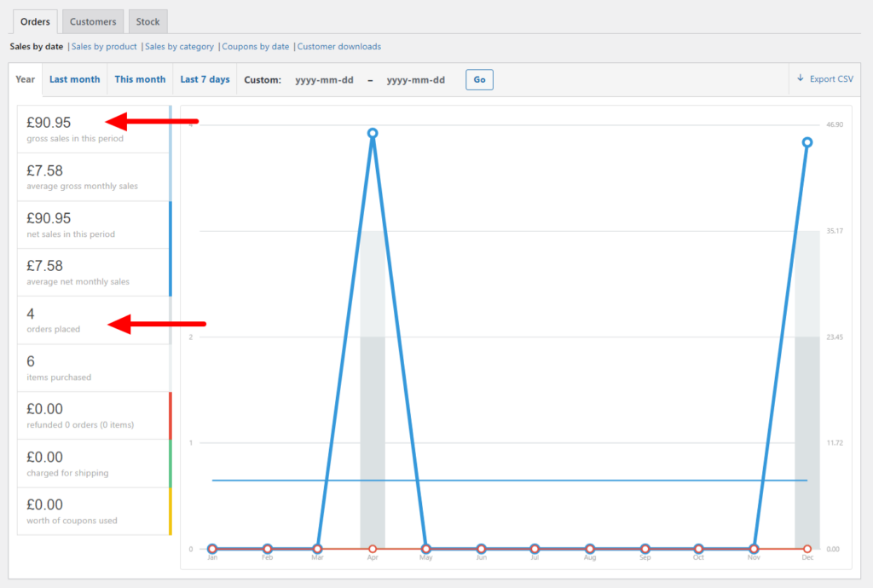Click the April data point on chart
The width and height of the screenshot is (873, 588).
coord(373,134)
